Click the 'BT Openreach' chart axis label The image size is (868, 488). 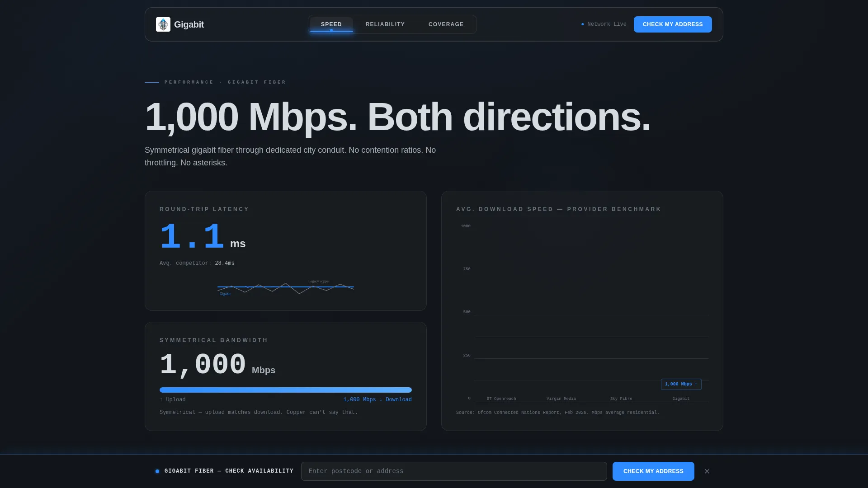click(x=501, y=399)
